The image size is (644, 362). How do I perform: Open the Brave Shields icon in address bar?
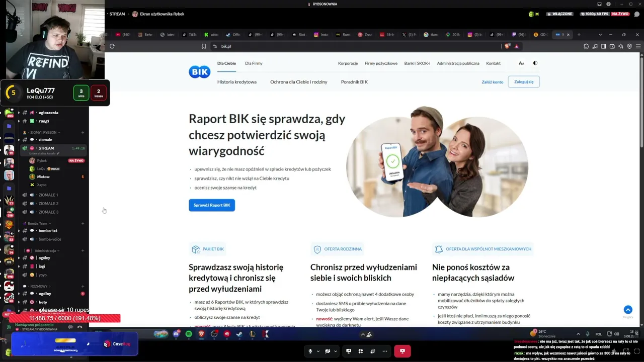pyautogui.click(x=507, y=46)
